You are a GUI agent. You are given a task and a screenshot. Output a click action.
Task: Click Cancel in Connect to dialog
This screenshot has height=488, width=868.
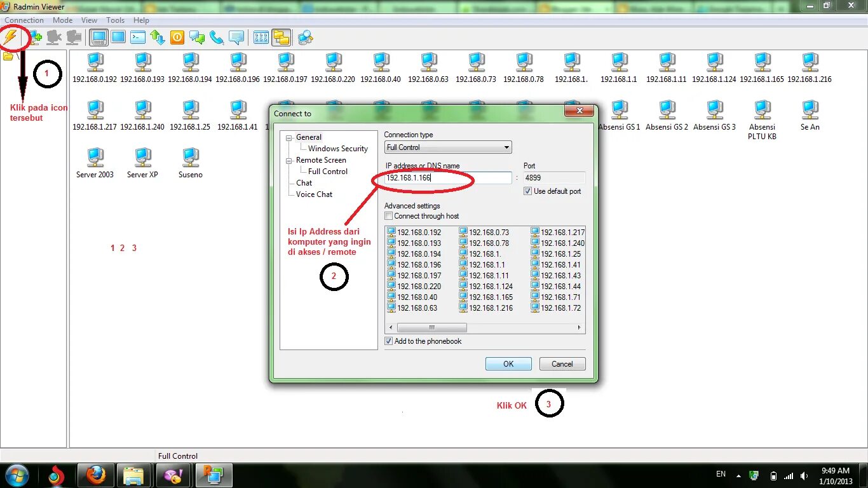(x=562, y=364)
